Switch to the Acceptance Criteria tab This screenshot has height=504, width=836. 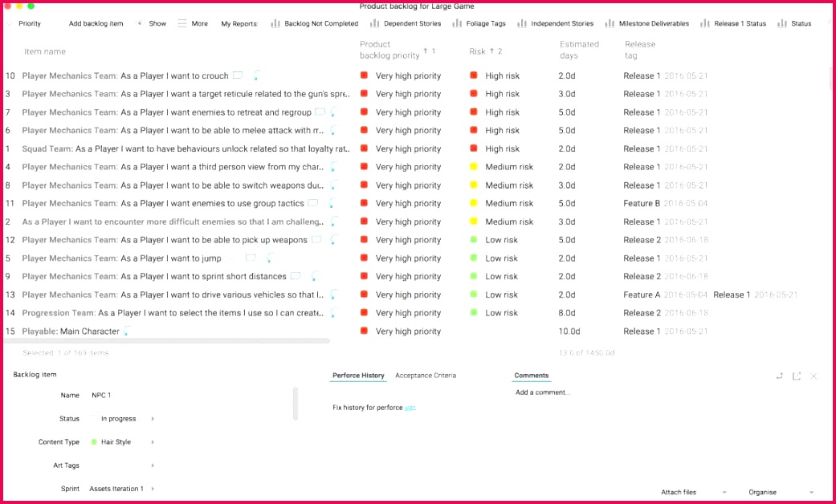(x=425, y=375)
